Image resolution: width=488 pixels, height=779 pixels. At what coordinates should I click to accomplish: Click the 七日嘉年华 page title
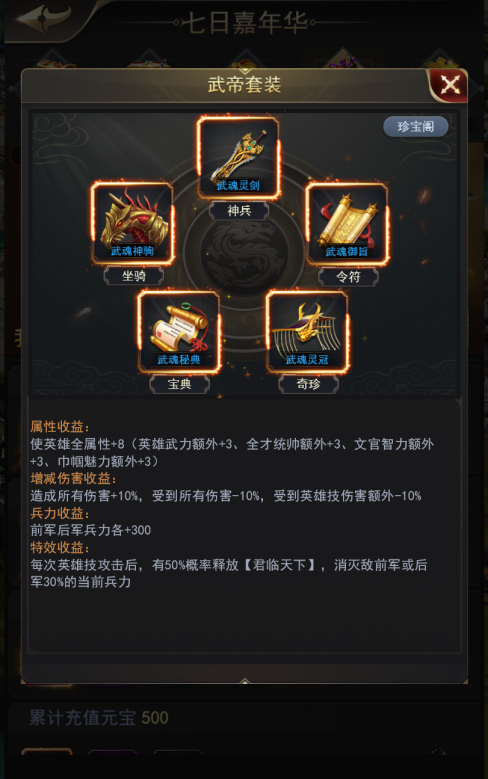[244, 23]
